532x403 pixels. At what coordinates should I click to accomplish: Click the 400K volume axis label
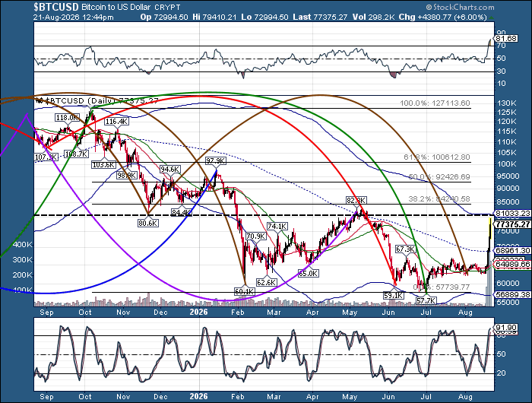tap(22, 244)
